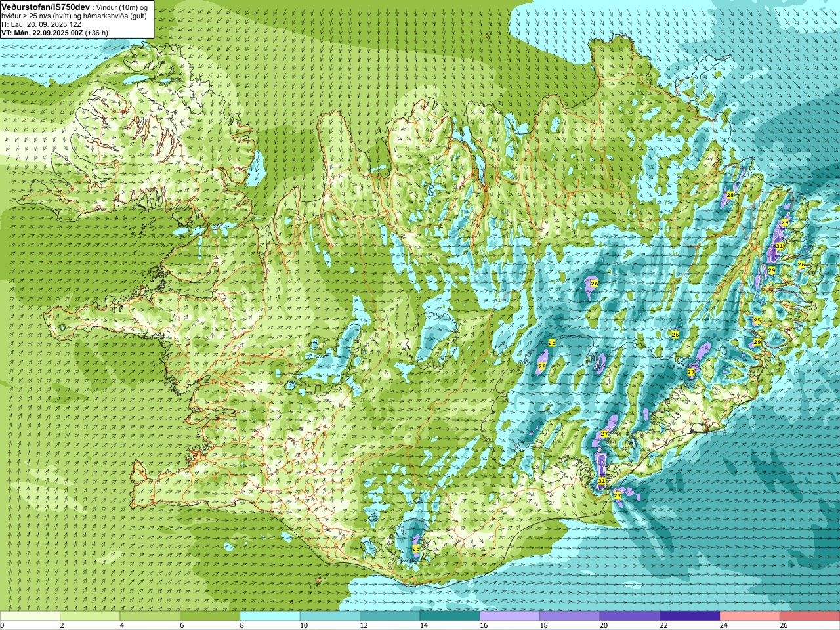Screen dimensions: 840x630
Task: Click the legend tick value '18'
Action: [543, 625]
